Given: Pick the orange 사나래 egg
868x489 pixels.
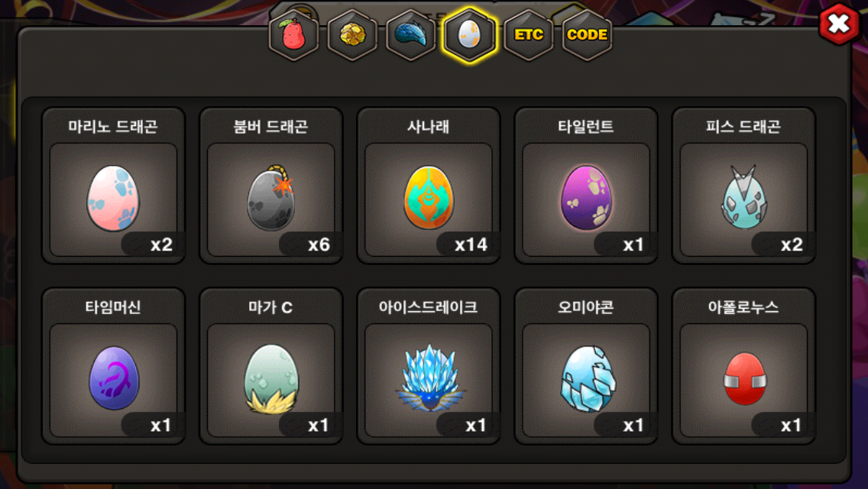Looking at the screenshot, I should pos(429,198).
